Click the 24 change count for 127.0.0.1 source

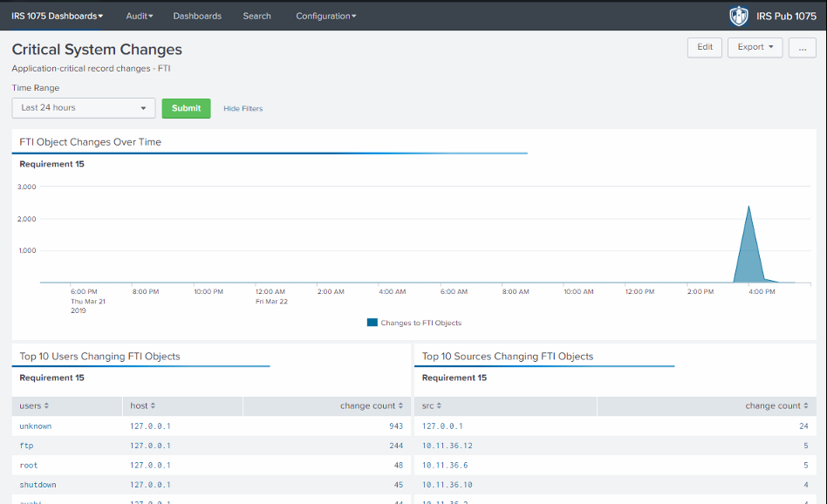(803, 426)
